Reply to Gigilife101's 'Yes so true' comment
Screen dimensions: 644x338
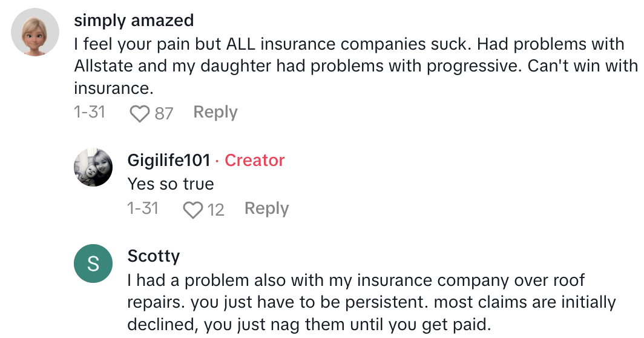point(266,208)
